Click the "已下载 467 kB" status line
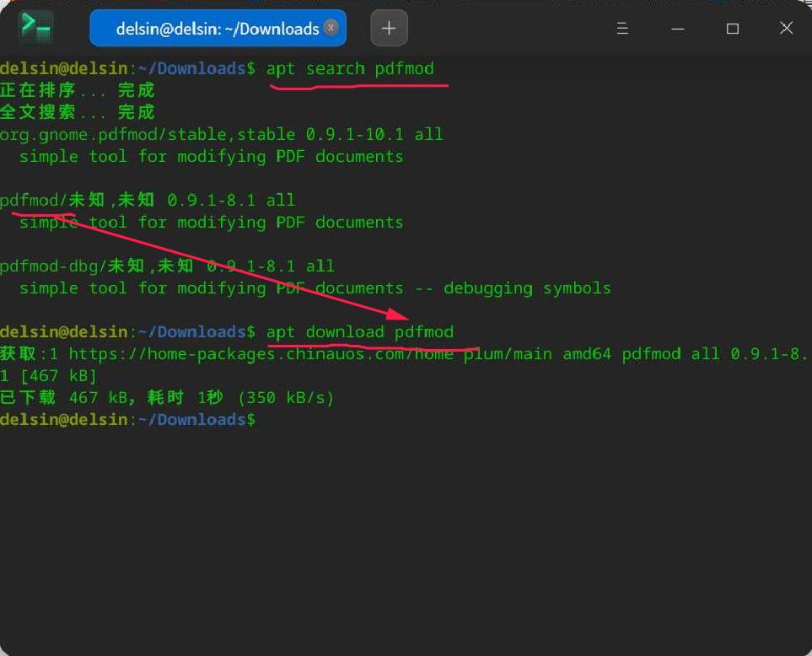812x656 pixels. click(167, 398)
